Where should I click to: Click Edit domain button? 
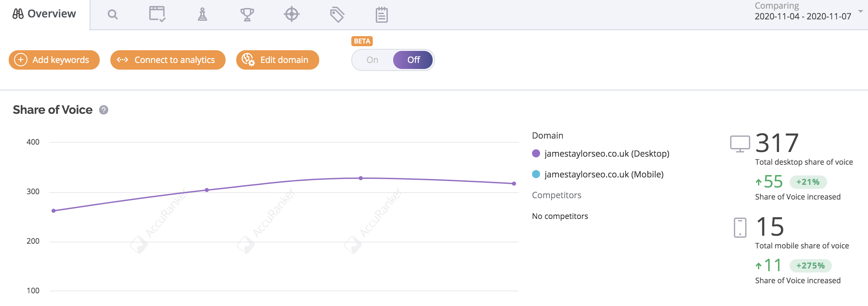277,60
